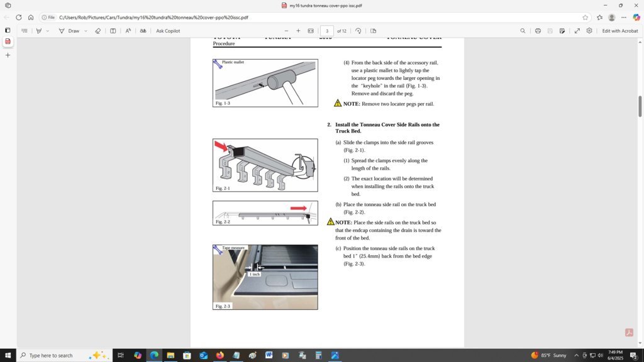Toggle the vertical tabs pane
The height and width of the screenshot is (362, 644).
[x=8, y=30]
